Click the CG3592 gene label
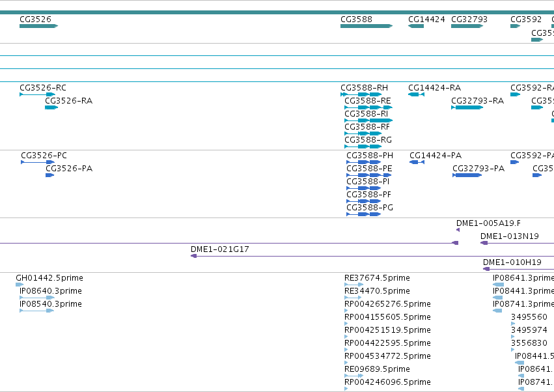 point(526,19)
